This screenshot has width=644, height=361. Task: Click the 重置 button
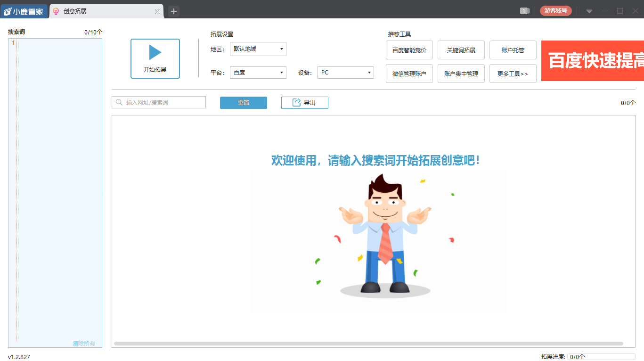click(x=244, y=102)
